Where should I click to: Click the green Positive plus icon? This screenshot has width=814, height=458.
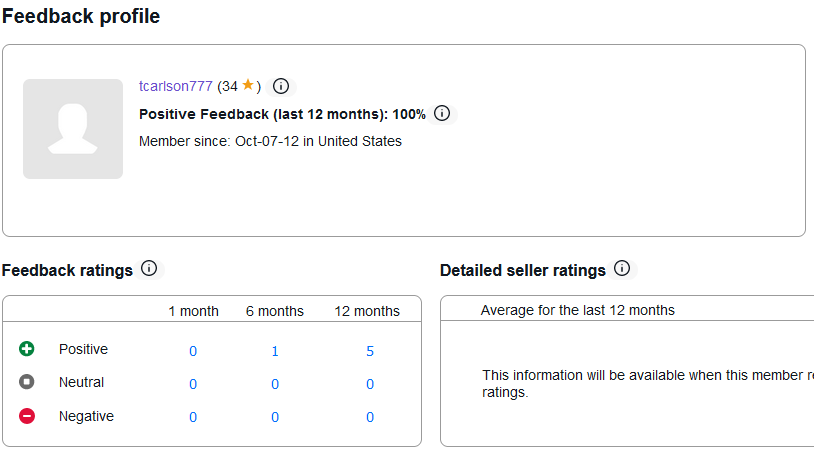point(27,349)
